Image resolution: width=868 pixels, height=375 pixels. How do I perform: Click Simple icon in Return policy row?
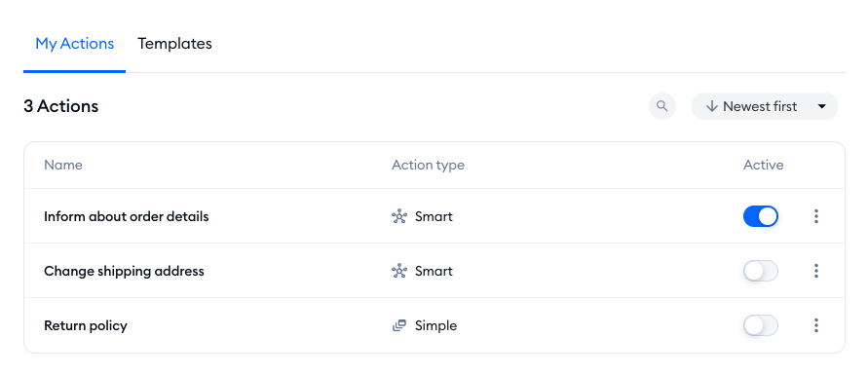[x=399, y=325]
